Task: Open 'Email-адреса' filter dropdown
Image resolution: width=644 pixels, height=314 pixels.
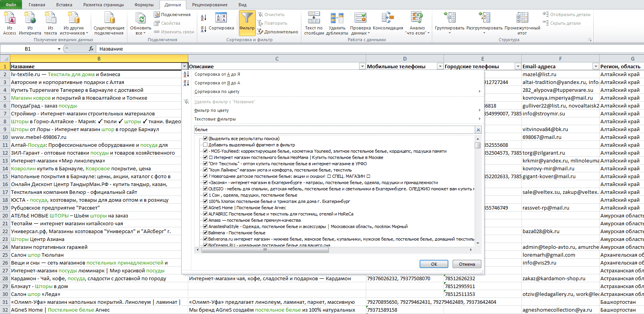Action: pyautogui.click(x=596, y=66)
